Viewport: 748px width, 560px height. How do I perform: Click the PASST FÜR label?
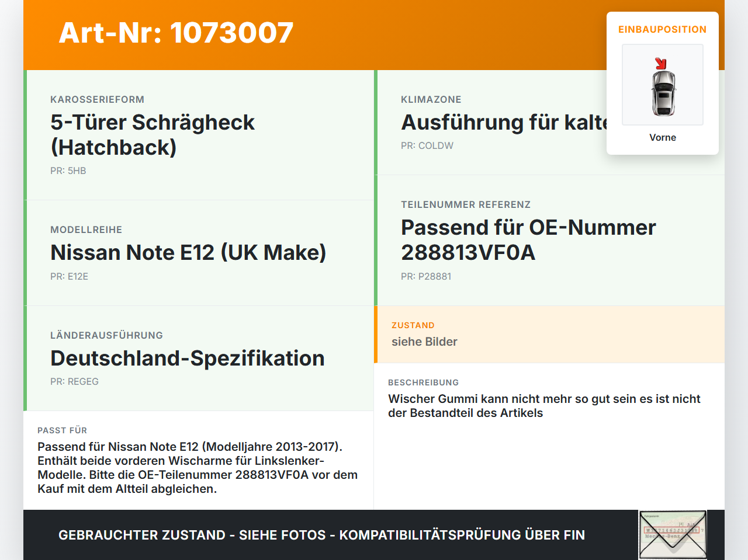(x=62, y=430)
